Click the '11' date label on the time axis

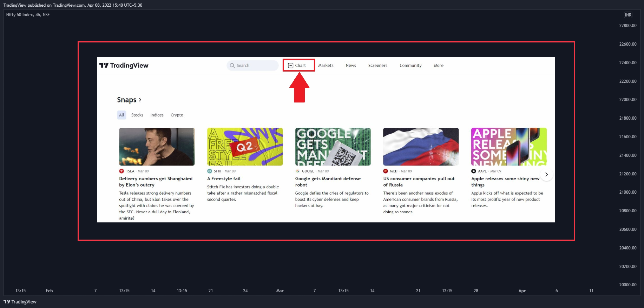591,291
